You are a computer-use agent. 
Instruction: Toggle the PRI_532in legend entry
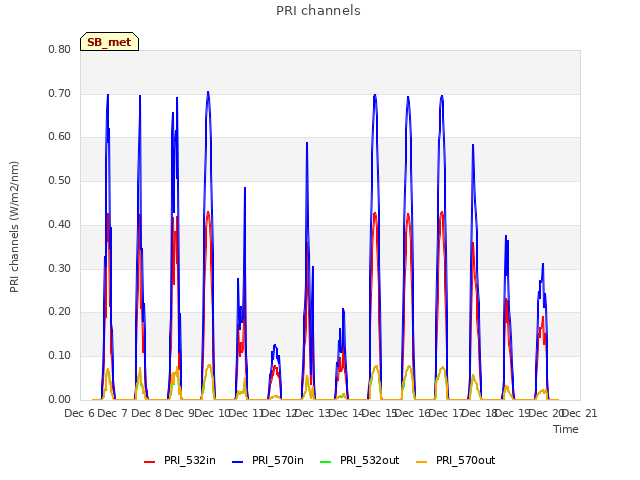180,460
